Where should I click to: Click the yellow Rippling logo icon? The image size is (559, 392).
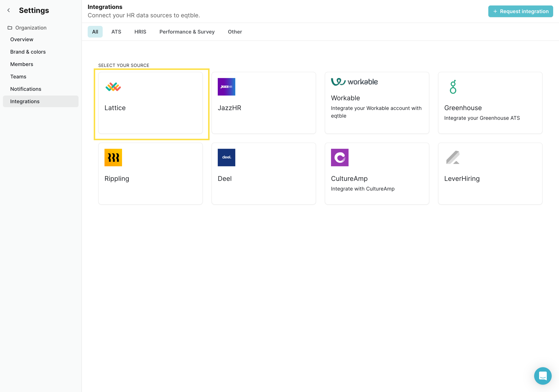tap(113, 158)
